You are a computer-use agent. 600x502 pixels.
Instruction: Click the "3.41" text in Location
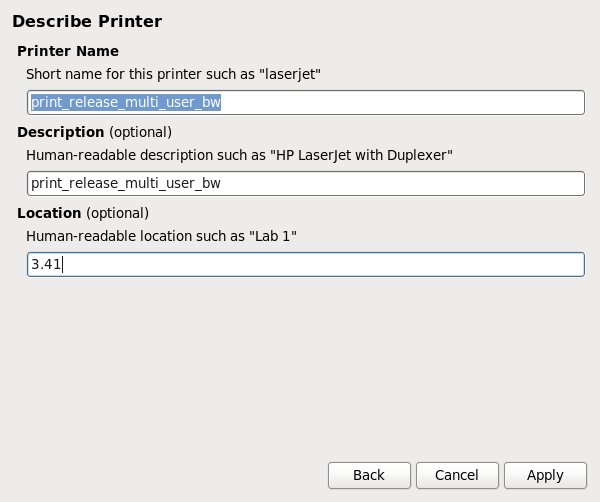coord(46,264)
